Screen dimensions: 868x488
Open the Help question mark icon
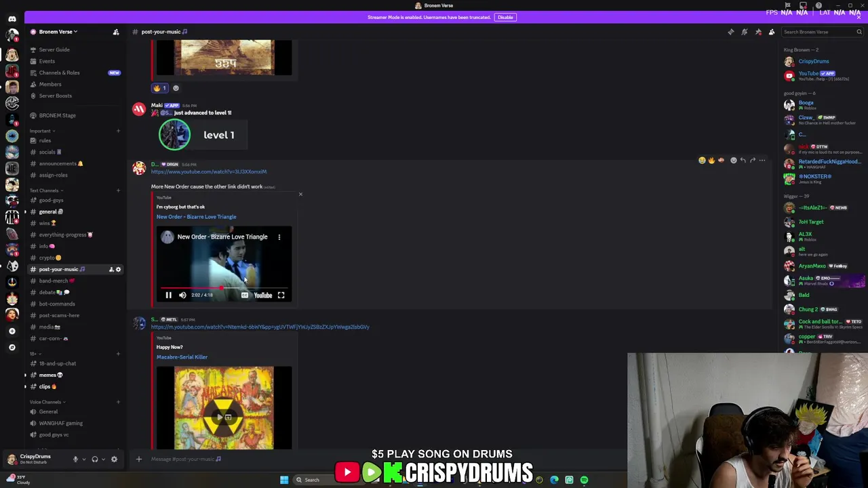click(x=818, y=5)
